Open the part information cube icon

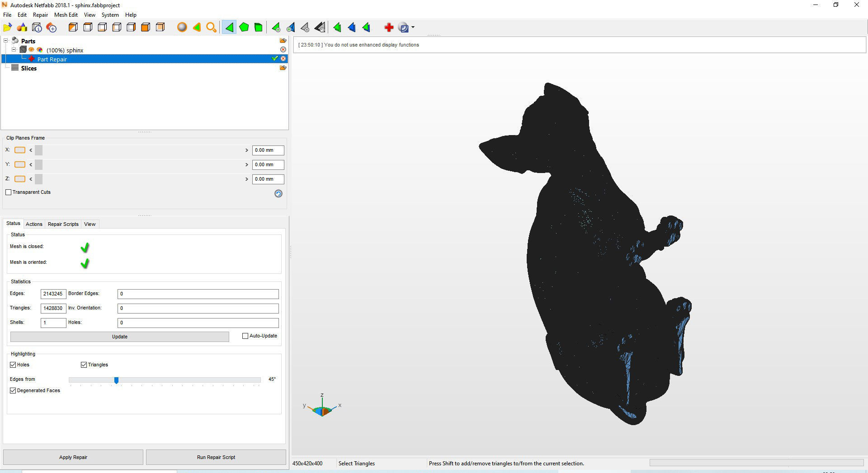[37, 28]
